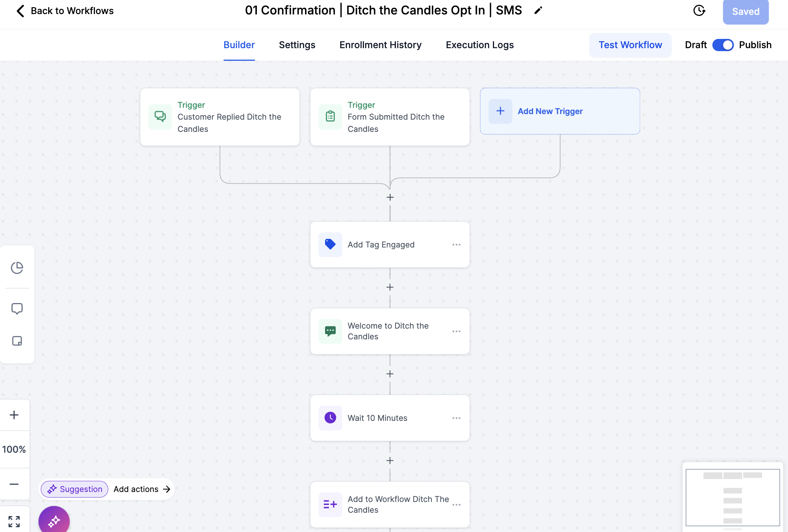Open the Settings tab
The height and width of the screenshot is (532, 788).
tap(297, 45)
